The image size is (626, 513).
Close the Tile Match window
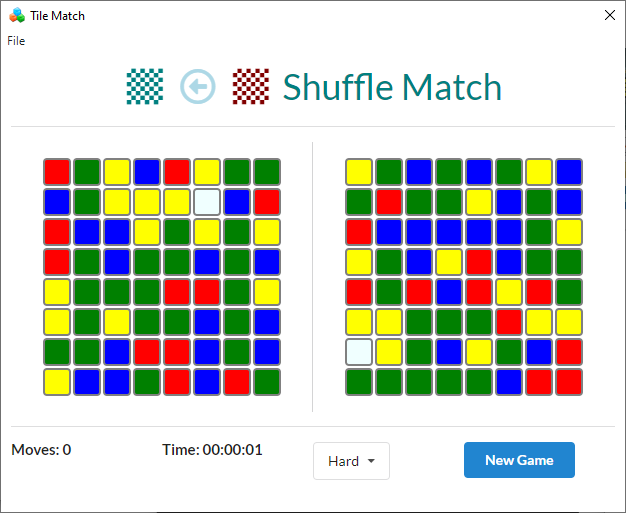[609, 15]
